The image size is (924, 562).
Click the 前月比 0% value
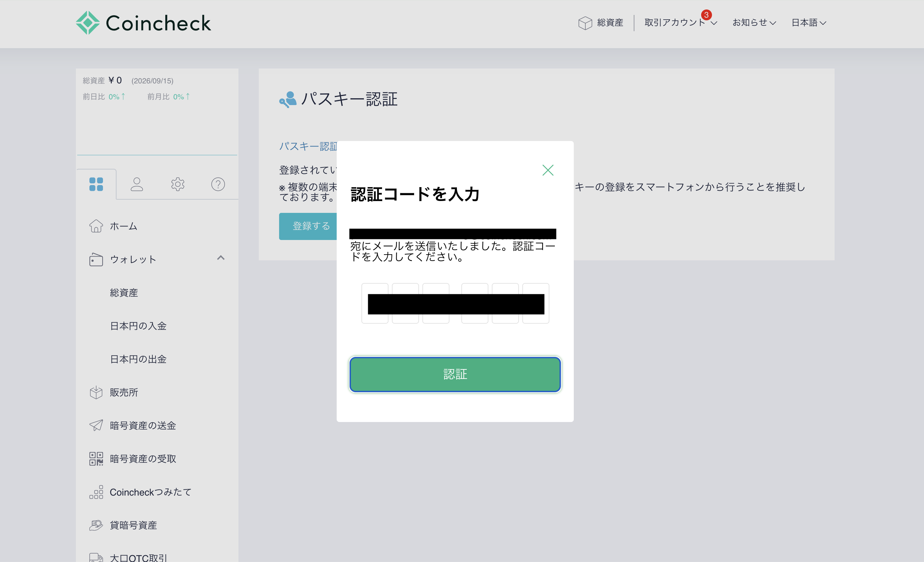(x=181, y=97)
